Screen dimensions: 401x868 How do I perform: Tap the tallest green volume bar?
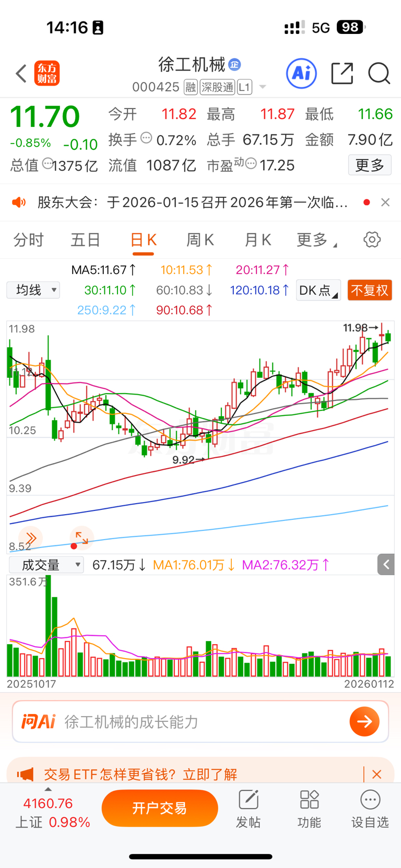[48, 626]
